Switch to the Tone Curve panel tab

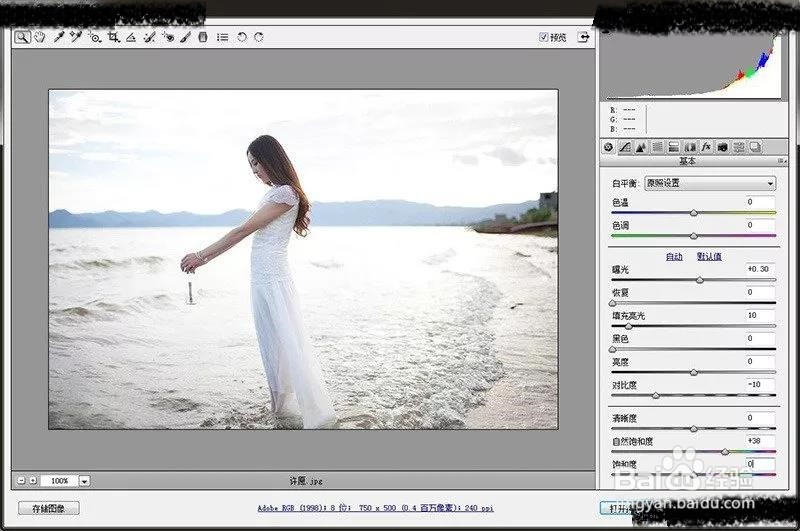[x=625, y=147]
